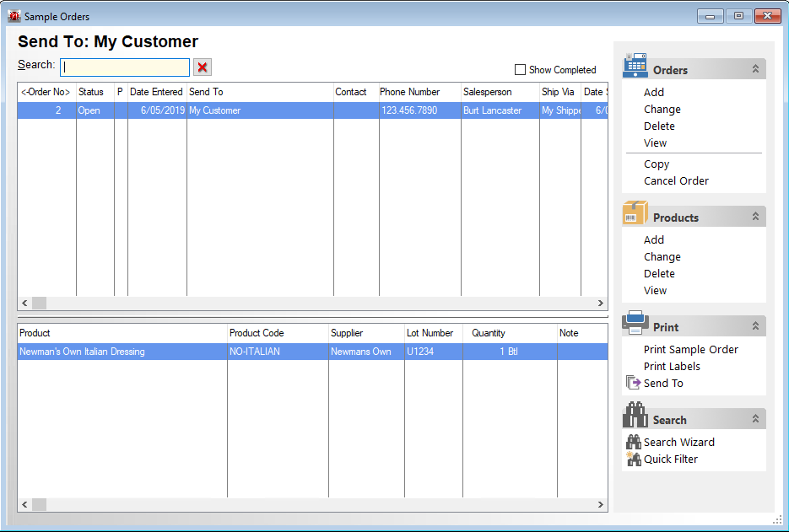
Task: Click phone number 123.456.7890 cell
Action: 420,110
